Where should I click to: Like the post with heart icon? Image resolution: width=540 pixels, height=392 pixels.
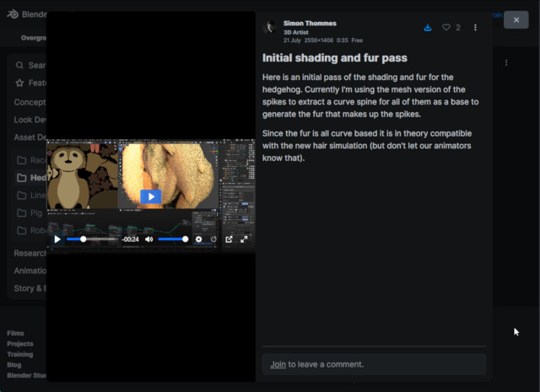point(446,27)
